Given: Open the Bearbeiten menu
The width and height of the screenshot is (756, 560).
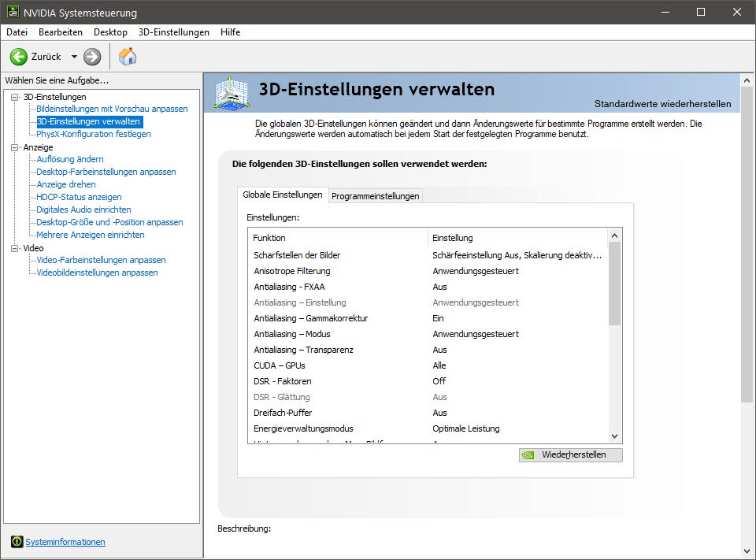Looking at the screenshot, I should [x=61, y=32].
